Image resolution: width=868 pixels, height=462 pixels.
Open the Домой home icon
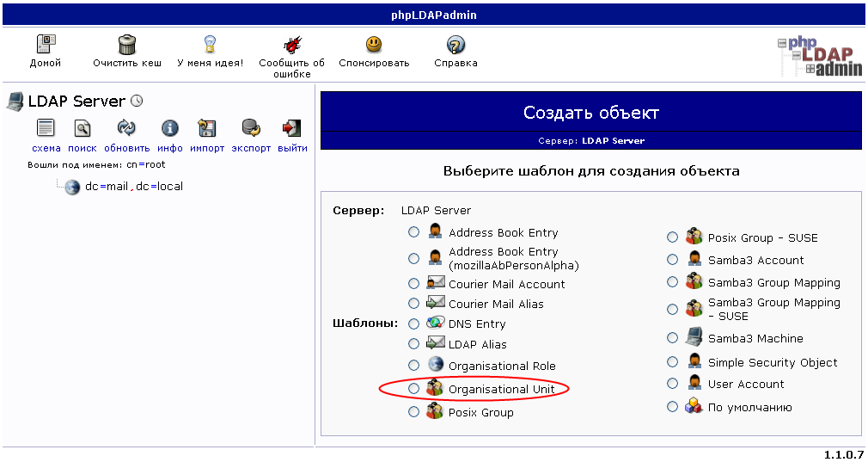(46, 45)
